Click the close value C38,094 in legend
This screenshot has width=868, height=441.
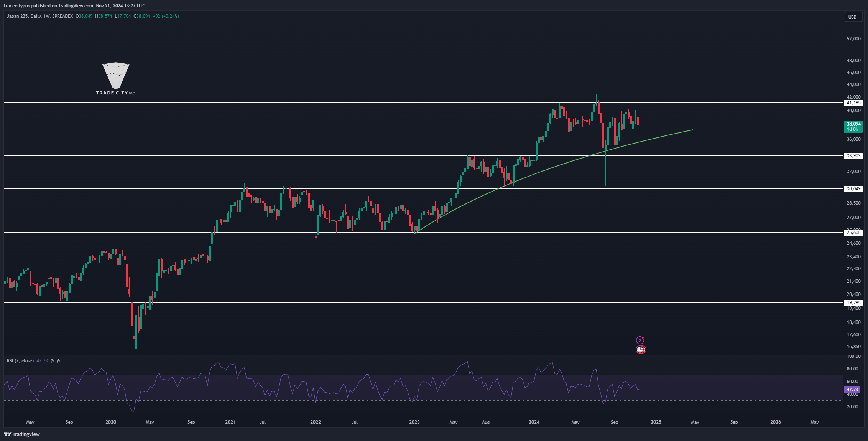tap(142, 16)
